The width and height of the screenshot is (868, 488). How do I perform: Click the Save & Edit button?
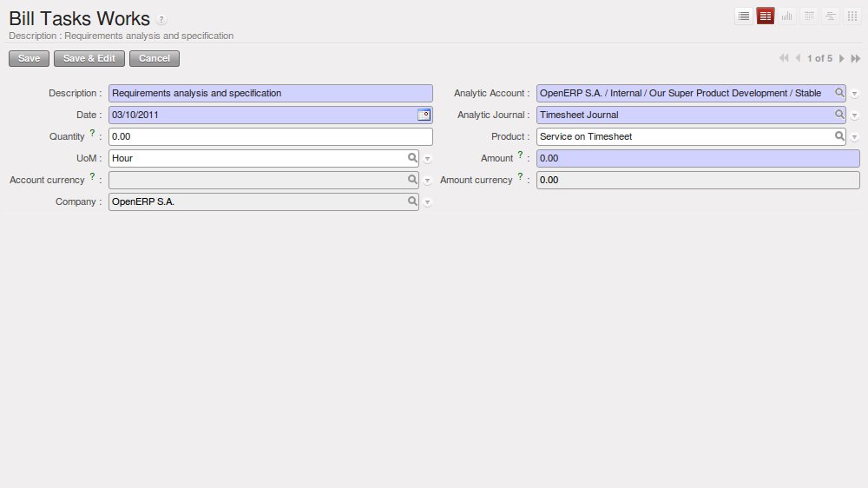(x=89, y=58)
